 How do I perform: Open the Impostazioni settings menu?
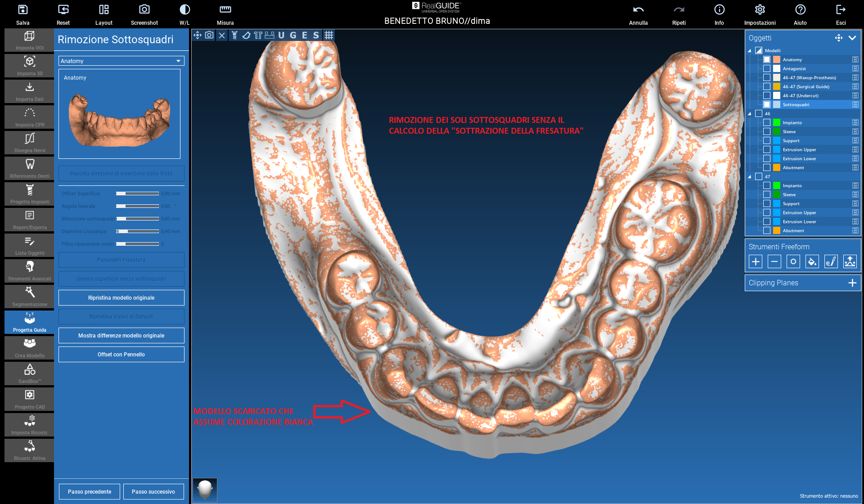760,10
